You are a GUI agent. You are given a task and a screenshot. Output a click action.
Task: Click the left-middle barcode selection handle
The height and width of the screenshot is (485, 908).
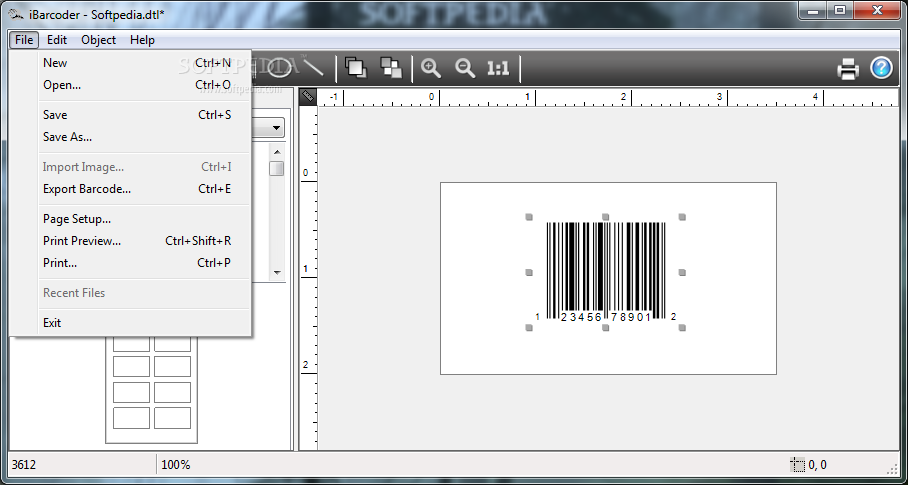pyautogui.click(x=529, y=273)
